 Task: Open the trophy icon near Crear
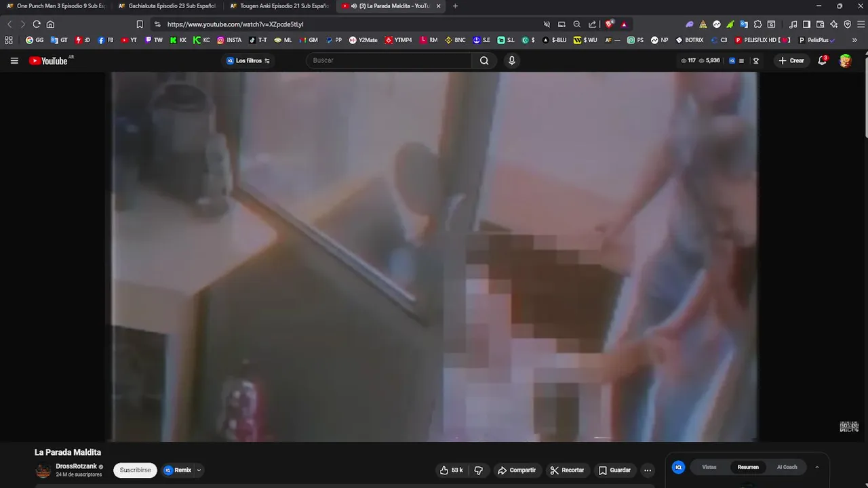pos(755,60)
